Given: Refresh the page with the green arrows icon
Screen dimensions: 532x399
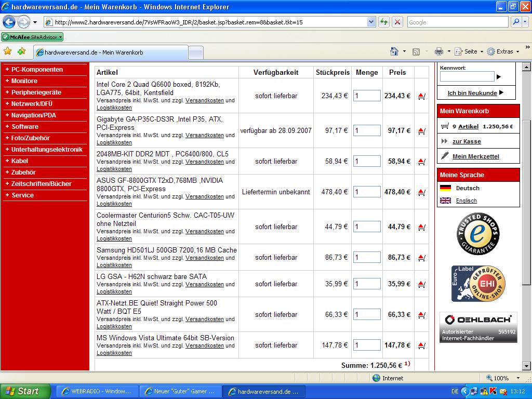Looking at the screenshot, I should point(384,22).
